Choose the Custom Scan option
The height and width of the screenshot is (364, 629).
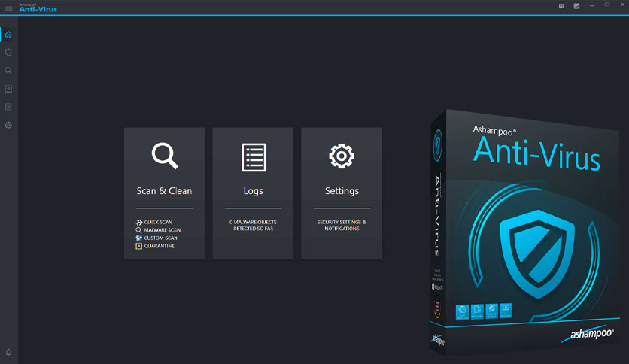[161, 238]
